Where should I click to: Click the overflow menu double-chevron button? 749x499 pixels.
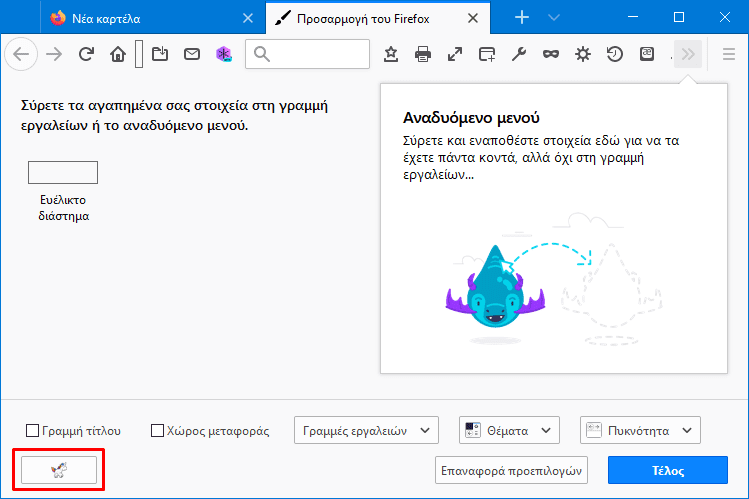(x=688, y=54)
